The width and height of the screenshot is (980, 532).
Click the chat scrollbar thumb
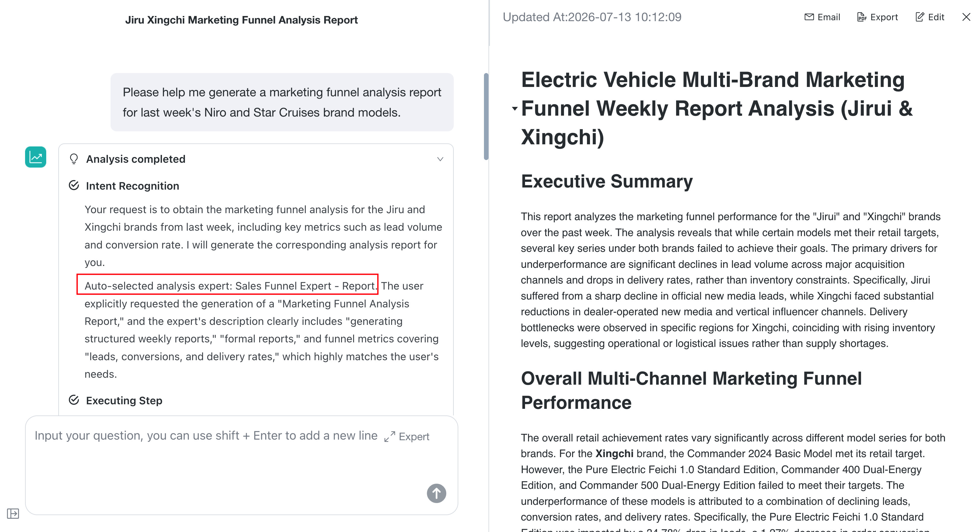click(486, 116)
